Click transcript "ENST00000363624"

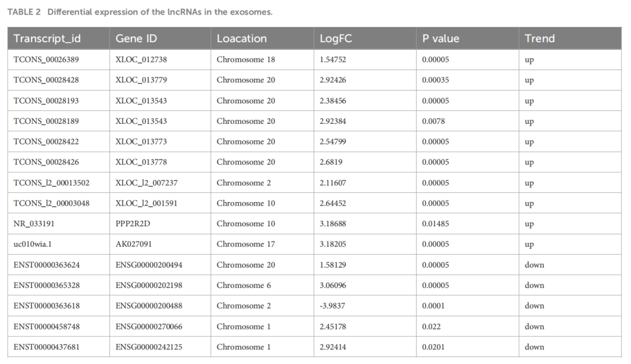47,265
